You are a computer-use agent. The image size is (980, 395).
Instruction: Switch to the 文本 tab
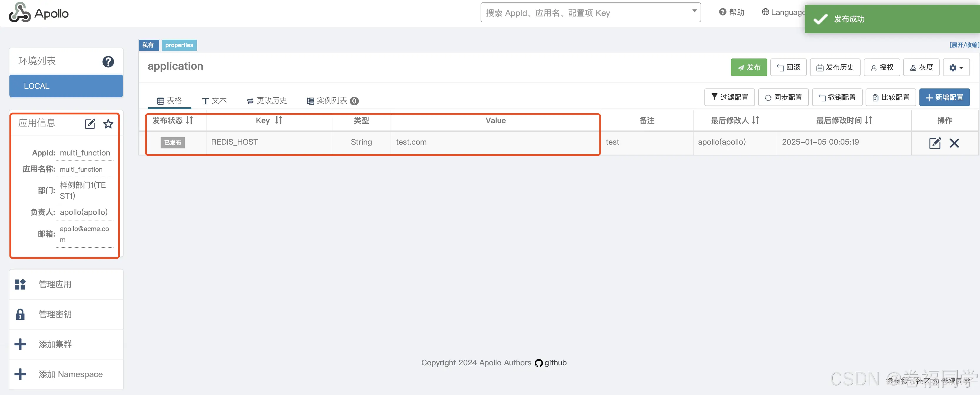coord(214,101)
